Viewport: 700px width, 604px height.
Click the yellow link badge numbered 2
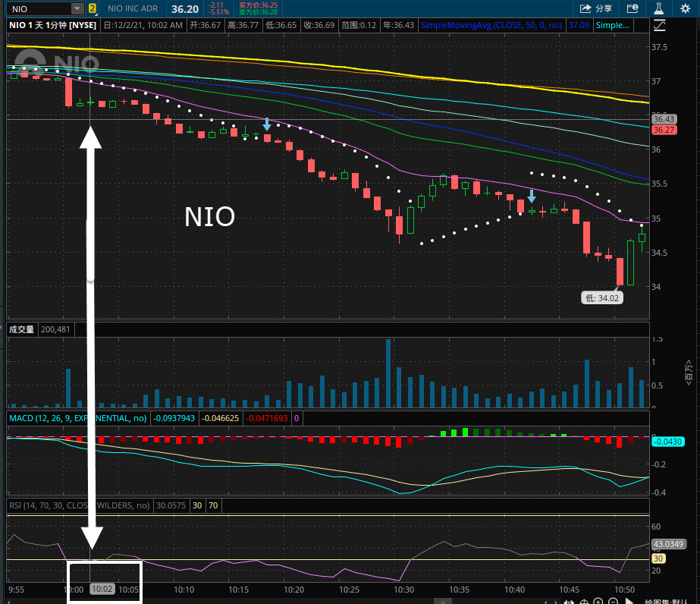point(93,8)
